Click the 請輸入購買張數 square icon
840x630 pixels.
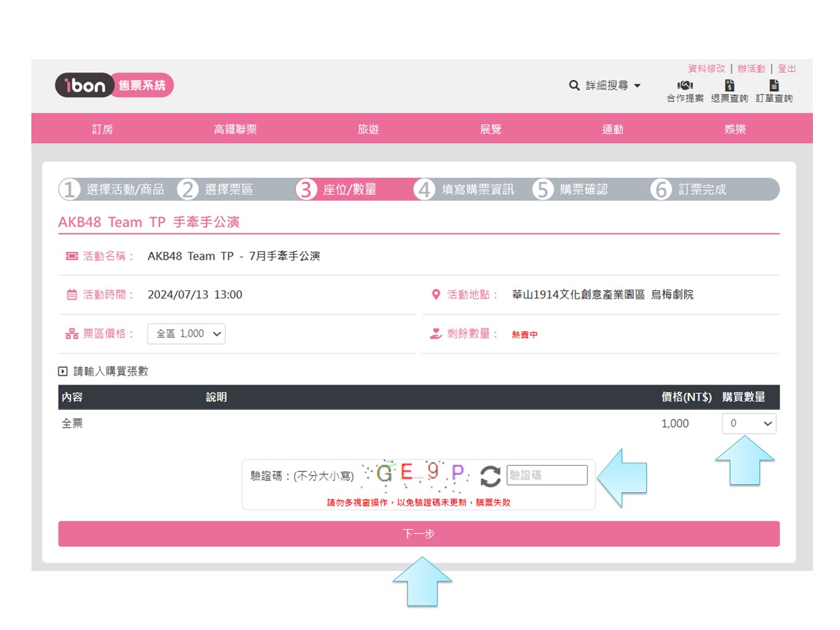click(x=63, y=371)
